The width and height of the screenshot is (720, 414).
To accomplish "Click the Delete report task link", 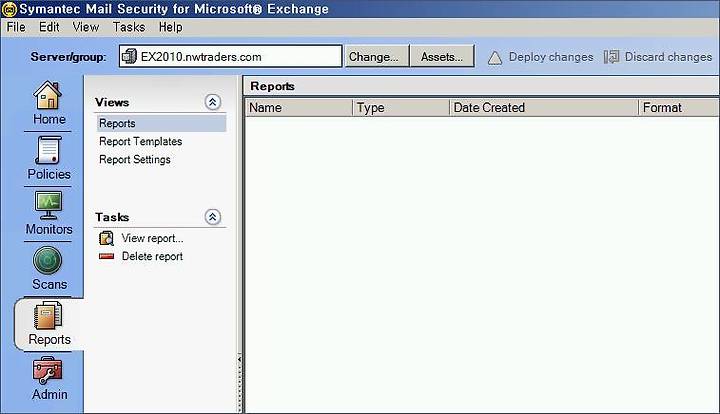I will click(x=152, y=256).
